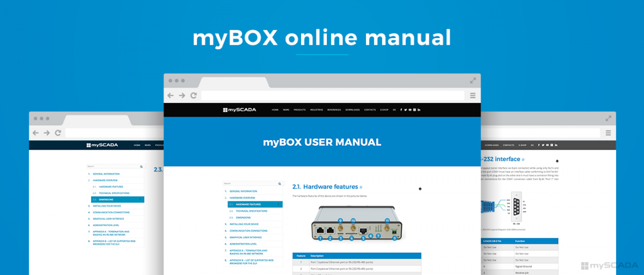Viewport: 644px width, 275px height.
Task: Go forward in the front browser window
Action: click(x=181, y=95)
